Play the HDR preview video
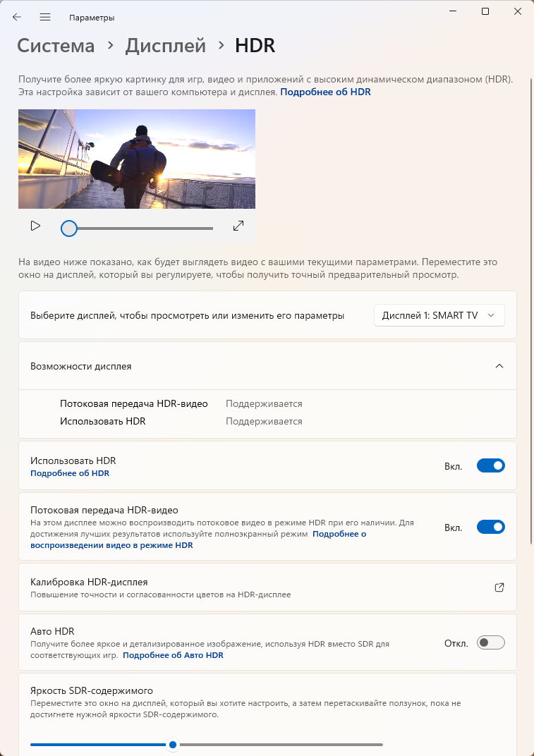The image size is (534, 756). [x=35, y=226]
